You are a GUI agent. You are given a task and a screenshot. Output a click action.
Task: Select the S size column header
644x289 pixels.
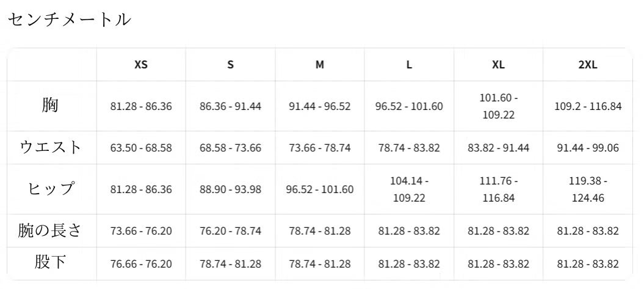[230, 65]
